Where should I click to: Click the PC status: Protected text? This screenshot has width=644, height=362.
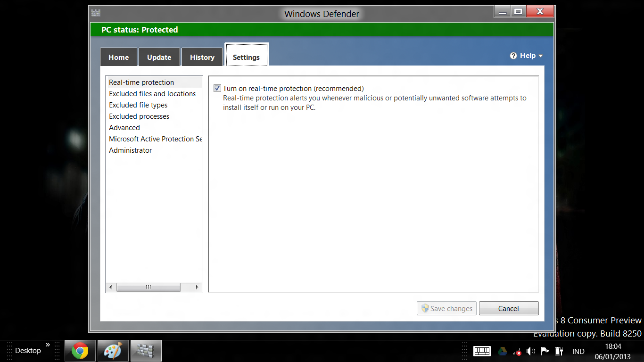click(140, 30)
